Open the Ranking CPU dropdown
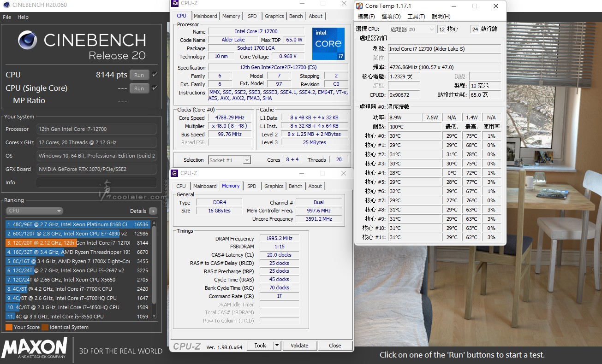602x364 pixels. coord(34,211)
